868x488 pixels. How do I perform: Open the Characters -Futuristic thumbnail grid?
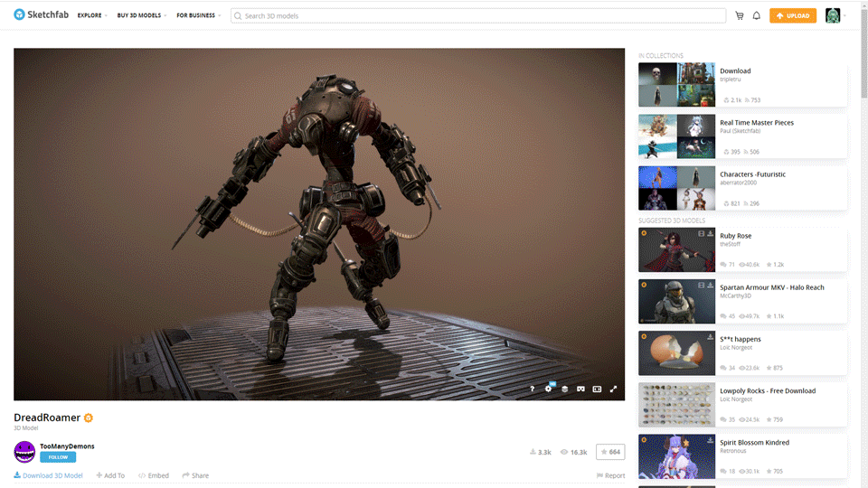676,188
